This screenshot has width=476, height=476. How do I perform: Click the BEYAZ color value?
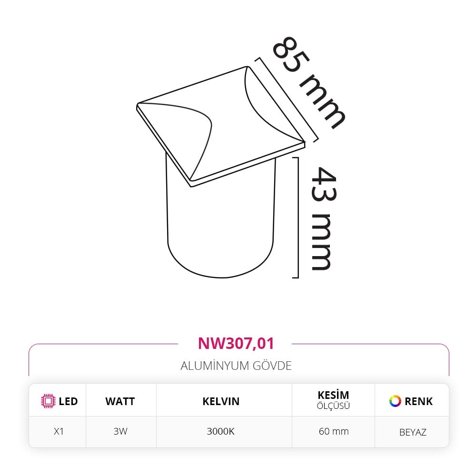pos(413,432)
